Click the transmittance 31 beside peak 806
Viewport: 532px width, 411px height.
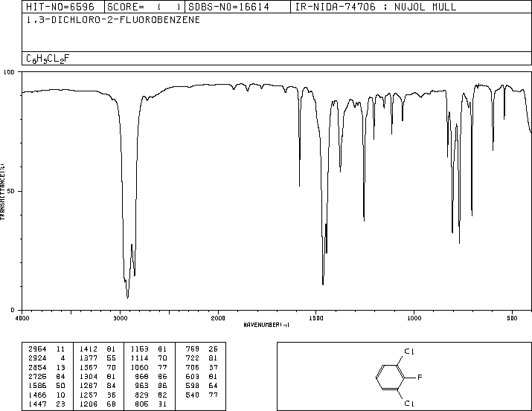click(162, 404)
